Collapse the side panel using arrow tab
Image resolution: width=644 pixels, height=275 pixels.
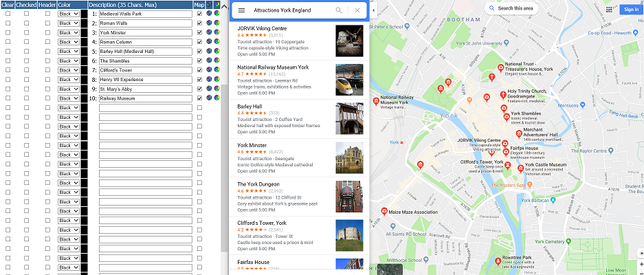click(x=373, y=10)
